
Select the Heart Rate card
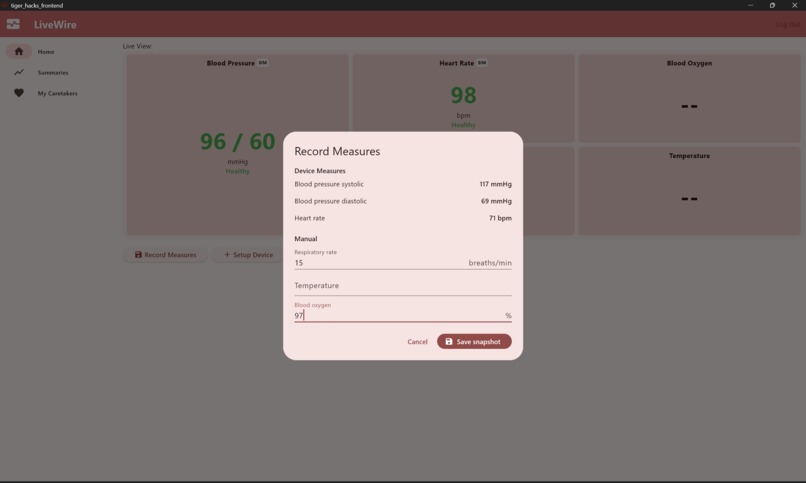click(x=463, y=98)
